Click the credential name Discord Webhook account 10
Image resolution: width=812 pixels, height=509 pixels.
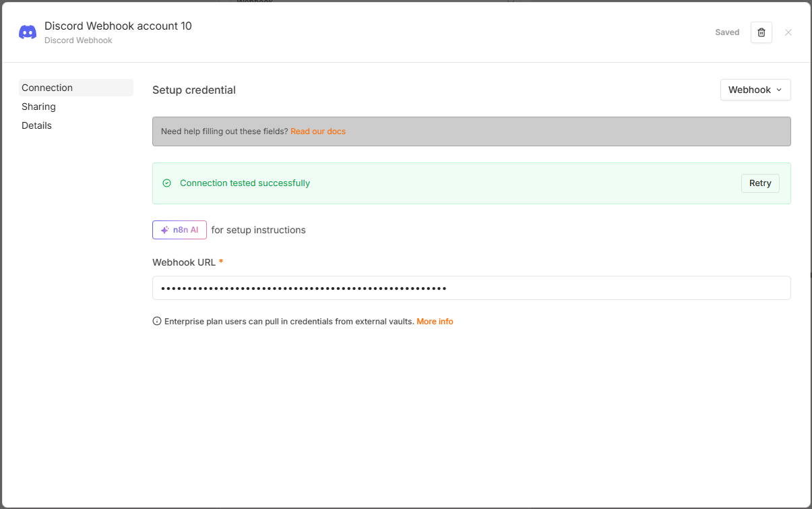[118, 26]
